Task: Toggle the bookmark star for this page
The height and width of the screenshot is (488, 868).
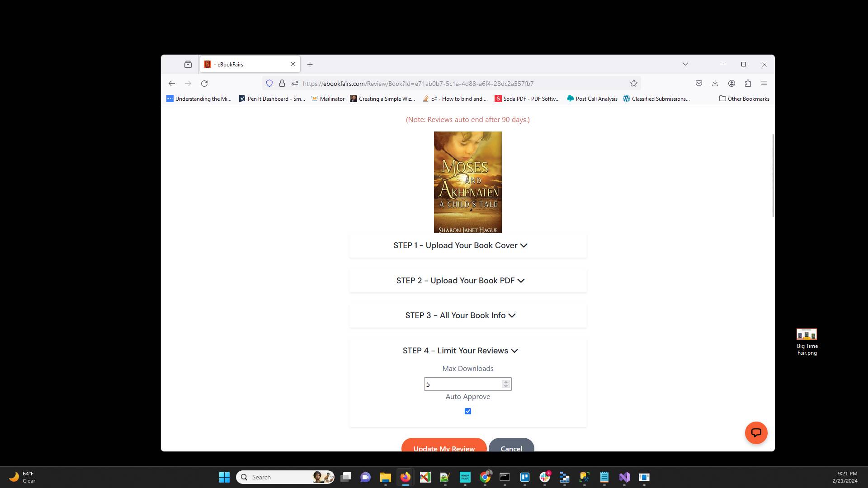Action: click(633, 83)
